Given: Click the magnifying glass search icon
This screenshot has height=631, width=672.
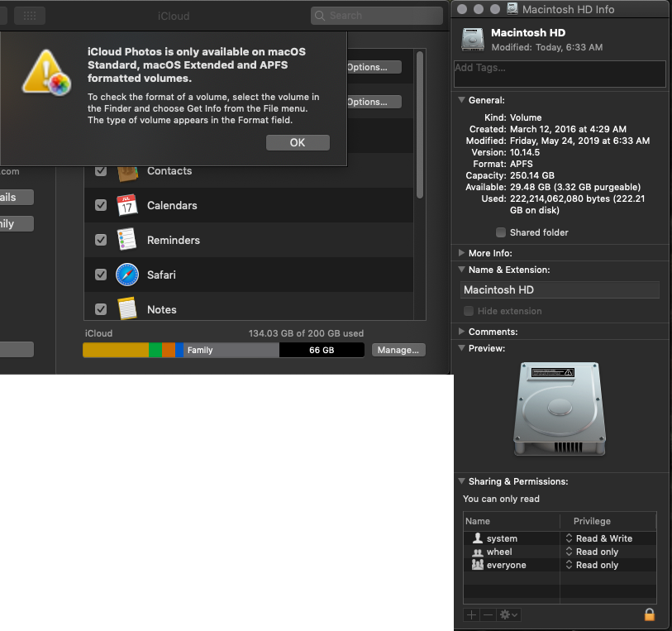Looking at the screenshot, I should point(320,16).
